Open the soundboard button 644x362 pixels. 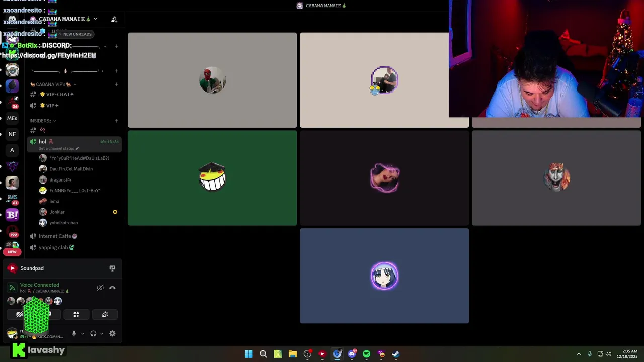click(105, 314)
